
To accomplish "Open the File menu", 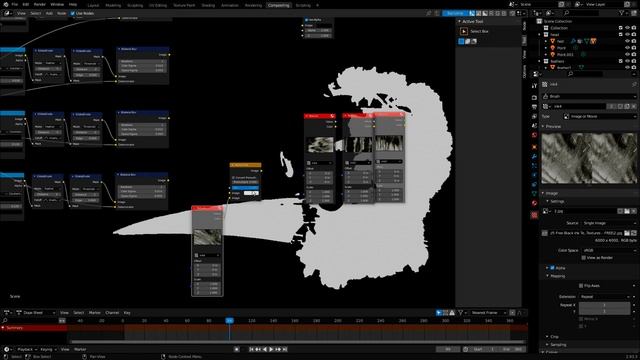I will [15, 4].
